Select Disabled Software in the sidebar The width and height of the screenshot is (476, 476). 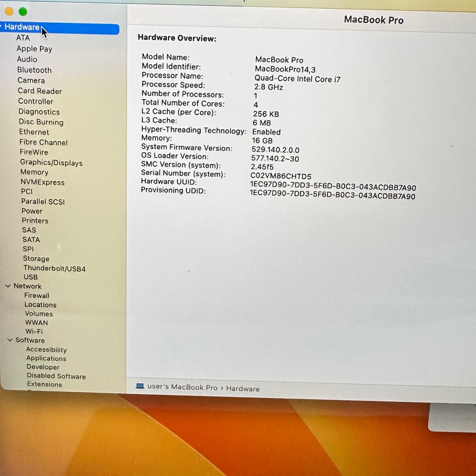point(56,376)
